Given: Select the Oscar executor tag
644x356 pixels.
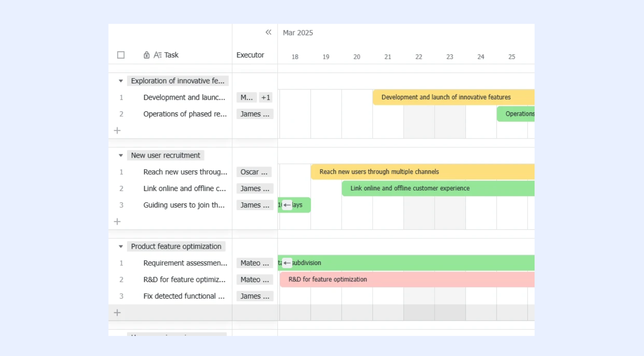Looking at the screenshot, I should tap(254, 172).
